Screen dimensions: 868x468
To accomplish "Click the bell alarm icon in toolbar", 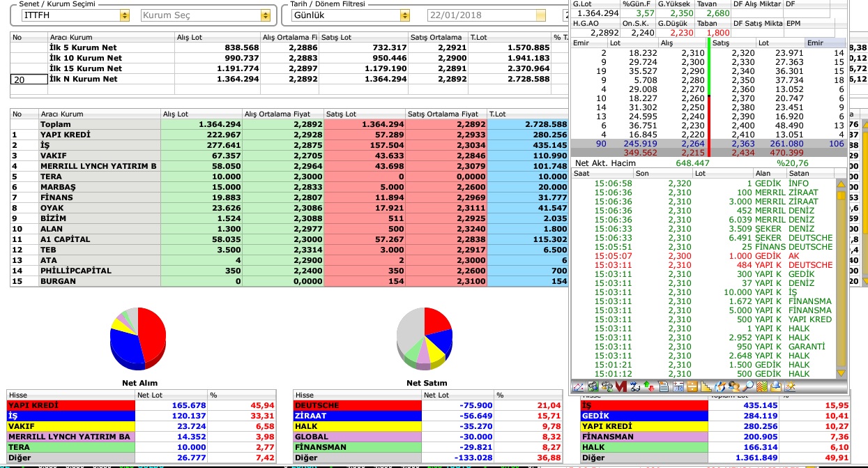I will pos(776,386).
